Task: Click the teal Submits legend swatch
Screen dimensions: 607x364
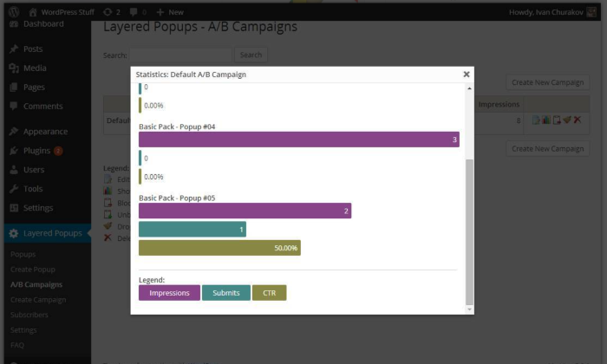Action: pyautogui.click(x=226, y=293)
